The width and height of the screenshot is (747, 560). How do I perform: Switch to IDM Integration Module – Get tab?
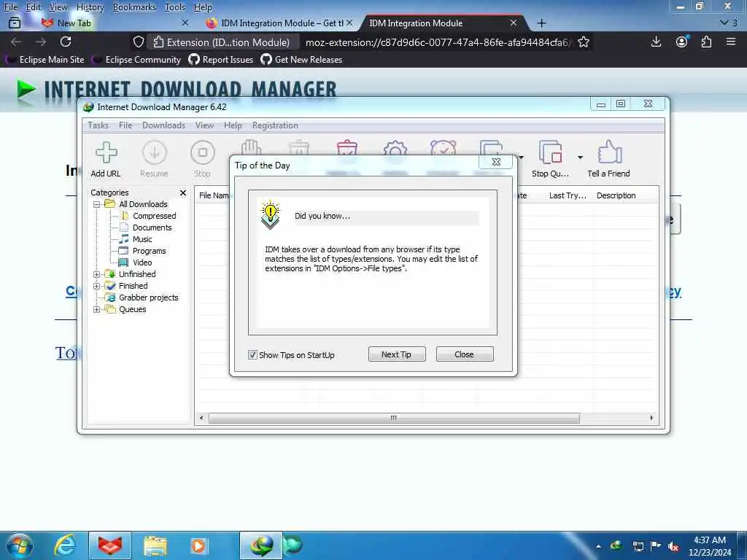[281, 23]
